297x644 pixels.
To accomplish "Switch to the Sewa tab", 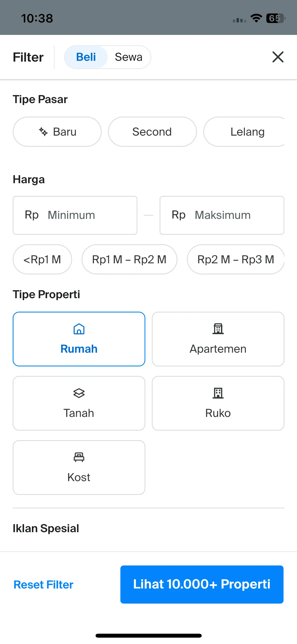I will coord(129,57).
